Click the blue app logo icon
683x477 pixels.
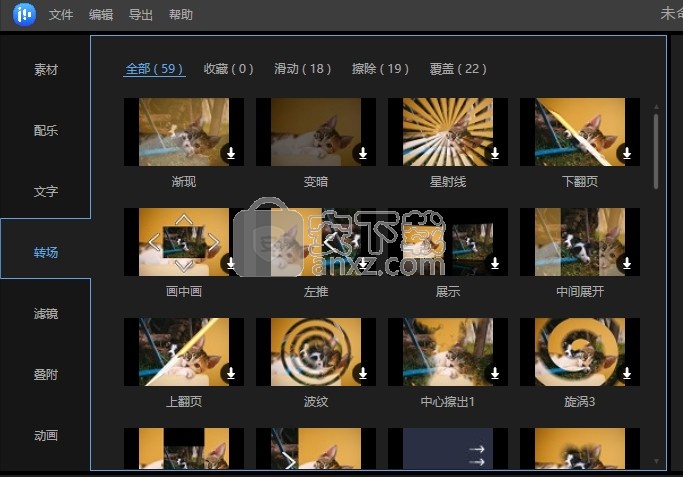click(24, 14)
